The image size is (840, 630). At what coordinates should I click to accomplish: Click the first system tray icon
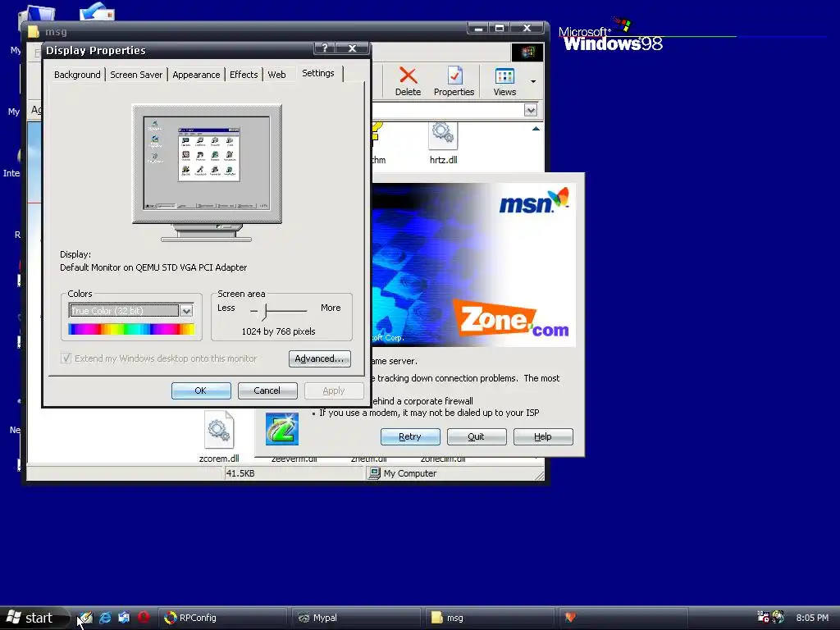(x=763, y=617)
